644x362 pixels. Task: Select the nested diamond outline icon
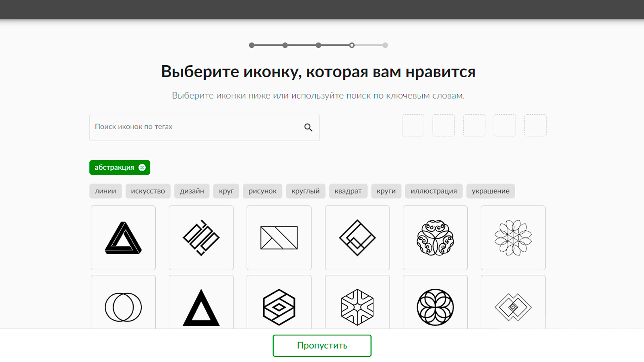point(357,238)
